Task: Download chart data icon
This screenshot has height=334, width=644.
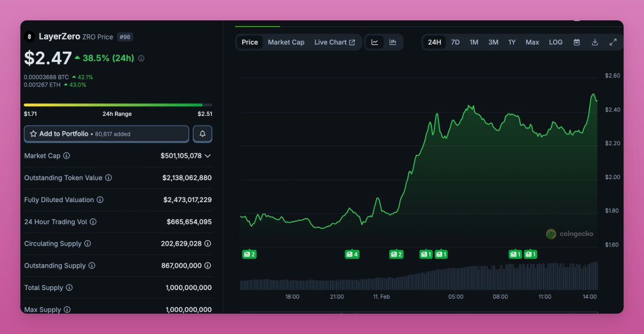Action: coord(595,42)
